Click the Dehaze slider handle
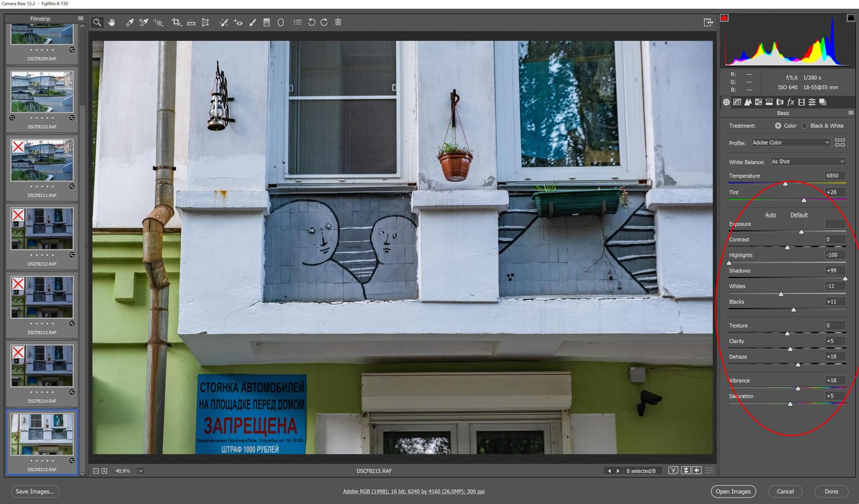This screenshot has height=504, width=859. [798, 364]
